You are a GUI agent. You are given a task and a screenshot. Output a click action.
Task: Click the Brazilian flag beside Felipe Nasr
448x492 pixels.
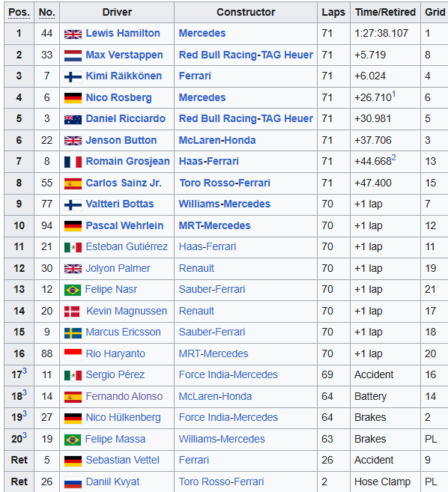click(73, 291)
